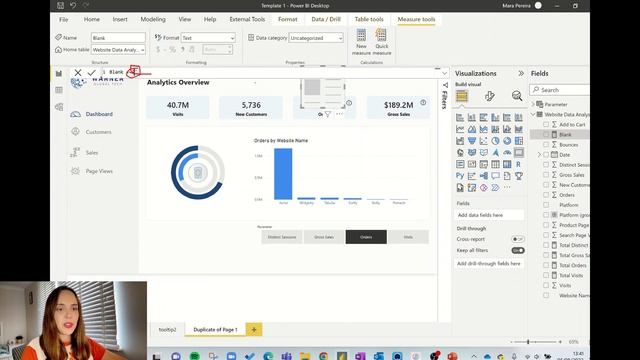Image resolution: width=640 pixels, height=360 pixels.
Task: Click info icon on Gross Sales card
Action: click(x=423, y=102)
